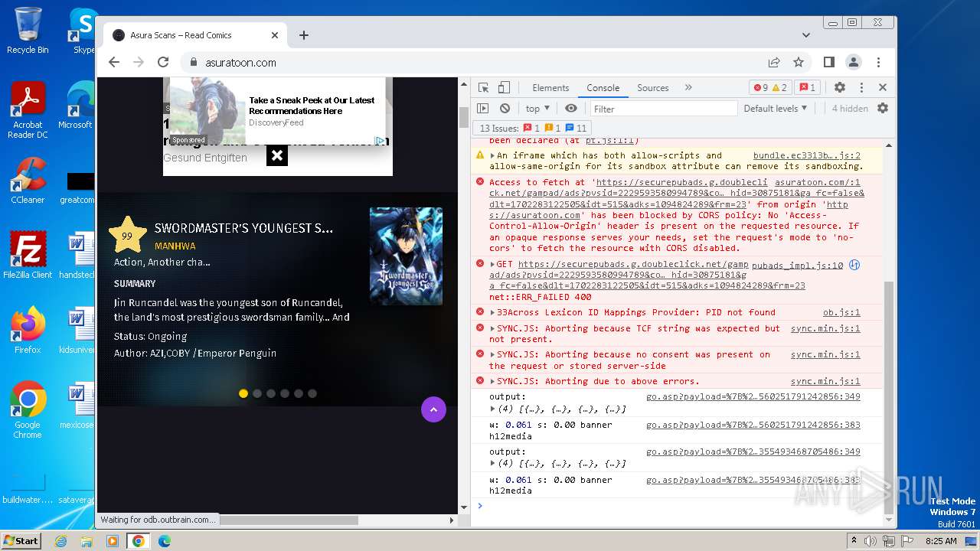The width and height of the screenshot is (980, 551).
Task: Reload the asuratoon.com page
Action: [163, 63]
